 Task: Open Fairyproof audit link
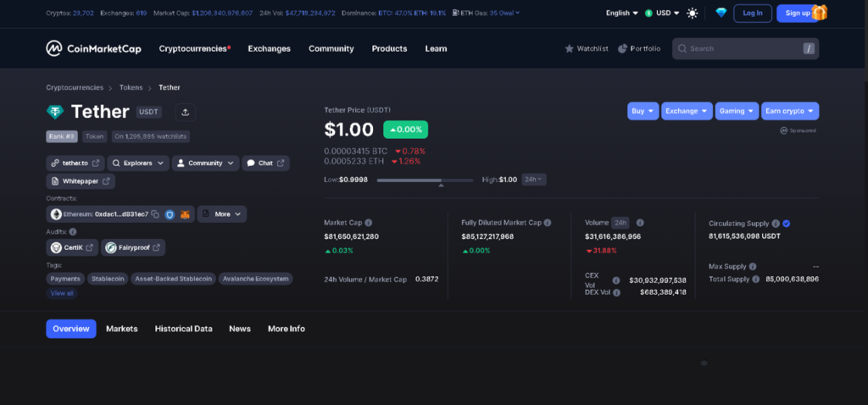click(x=133, y=247)
